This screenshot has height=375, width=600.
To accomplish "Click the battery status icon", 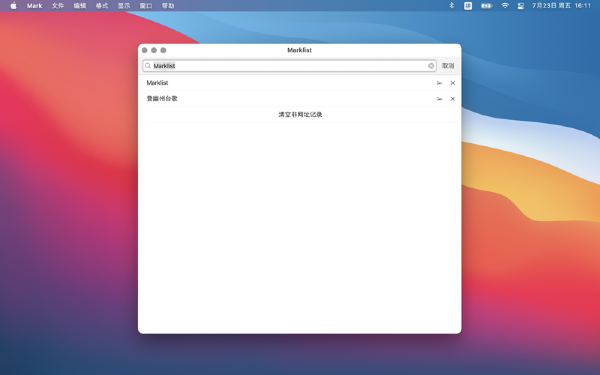I will [x=487, y=6].
